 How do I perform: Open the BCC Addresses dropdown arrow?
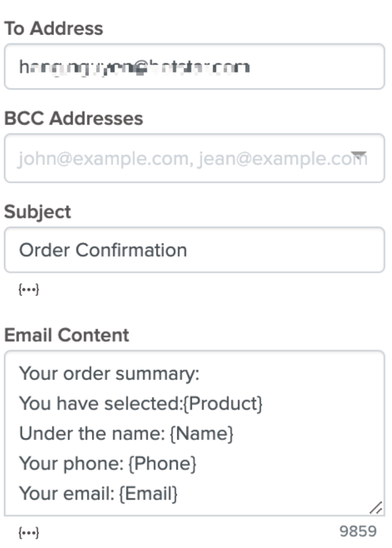click(359, 157)
